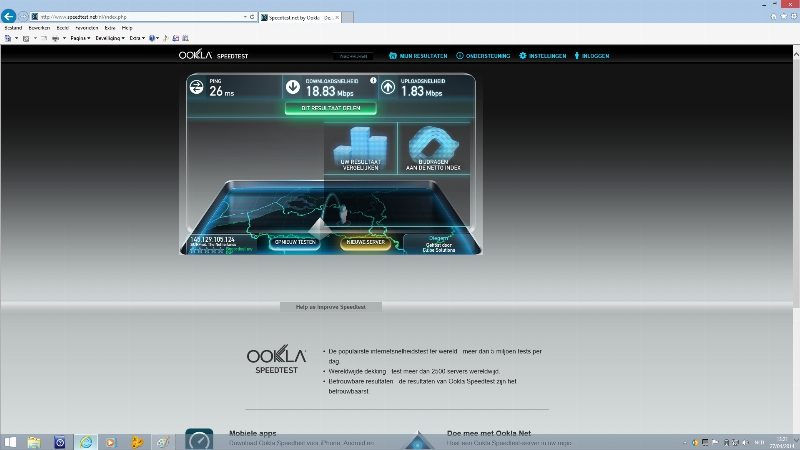800x450 pixels.
Task: Open the Extra dropdown in command bar
Action: (x=137, y=38)
